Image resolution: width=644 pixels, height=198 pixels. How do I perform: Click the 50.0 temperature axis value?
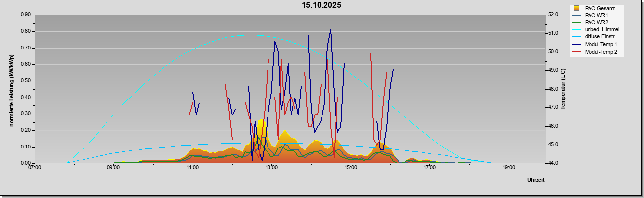(x=552, y=52)
